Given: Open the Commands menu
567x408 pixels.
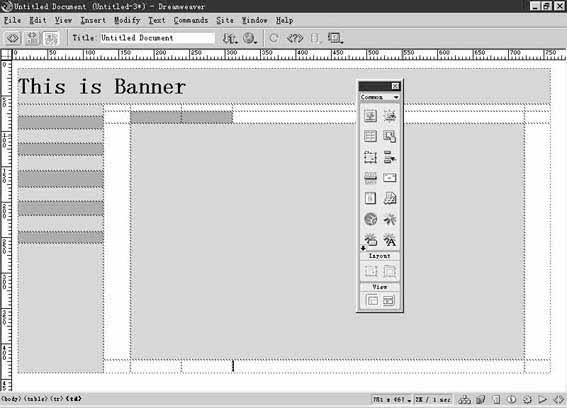Looking at the screenshot, I should [191, 20].
